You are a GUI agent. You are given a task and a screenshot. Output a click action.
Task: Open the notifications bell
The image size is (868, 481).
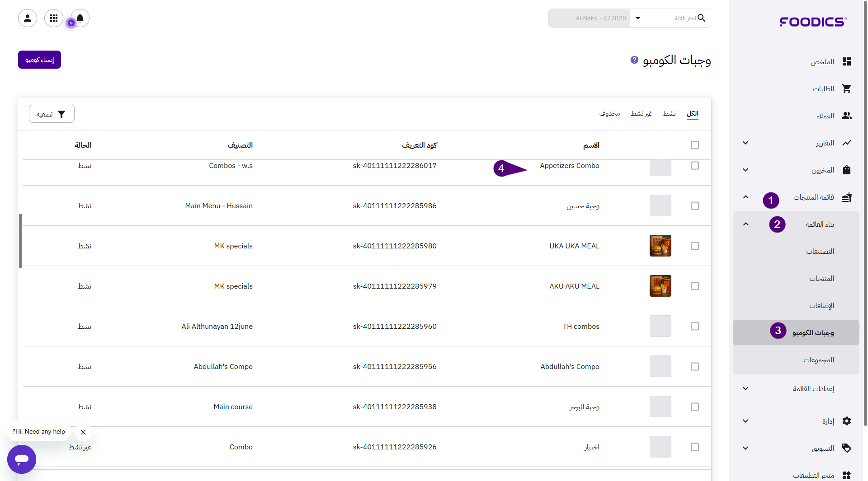coord(80,18)
